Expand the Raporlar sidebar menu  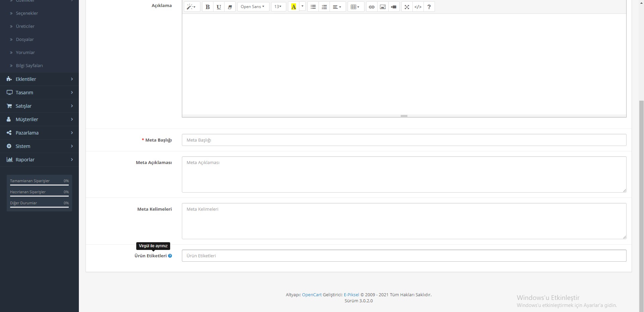point(39,160)
